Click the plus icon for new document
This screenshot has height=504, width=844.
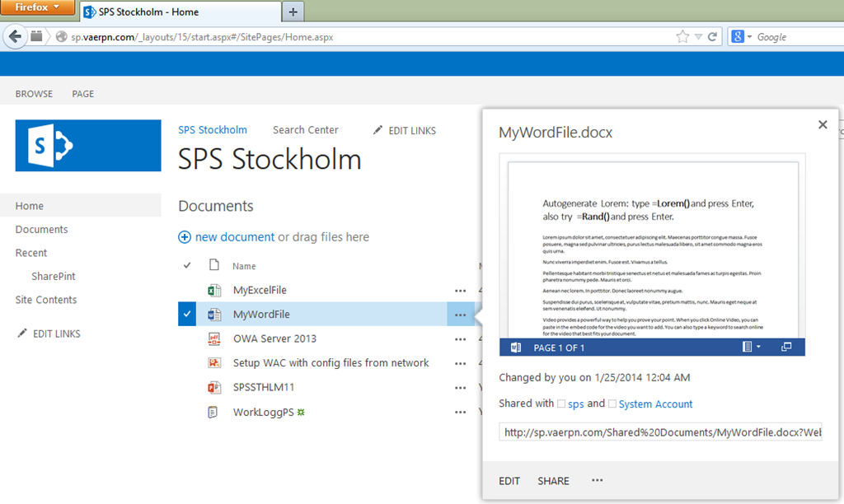185,237
